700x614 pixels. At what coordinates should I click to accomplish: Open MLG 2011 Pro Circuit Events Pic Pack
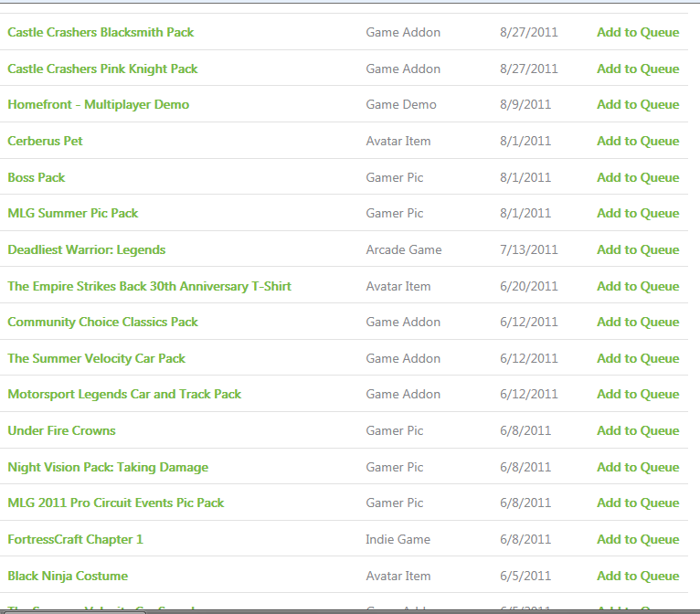coord(116,503)
